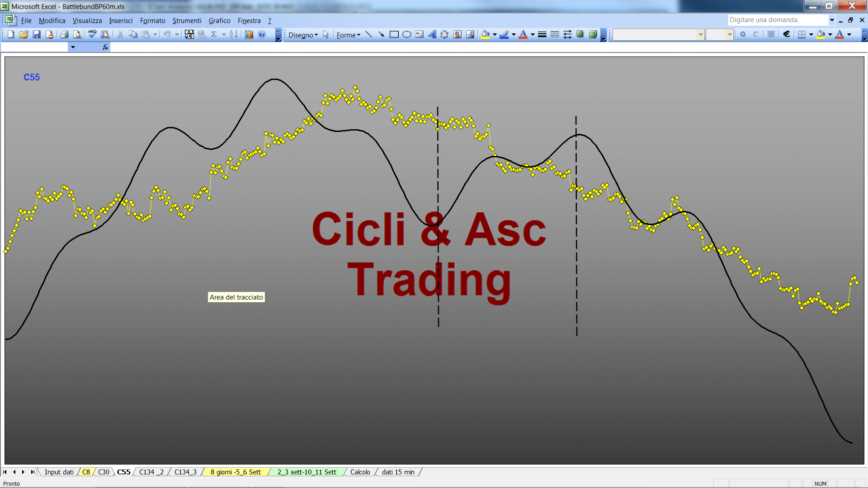Insert picture from file icon
Screen dimensions: 868x488
tap(470, 34)
